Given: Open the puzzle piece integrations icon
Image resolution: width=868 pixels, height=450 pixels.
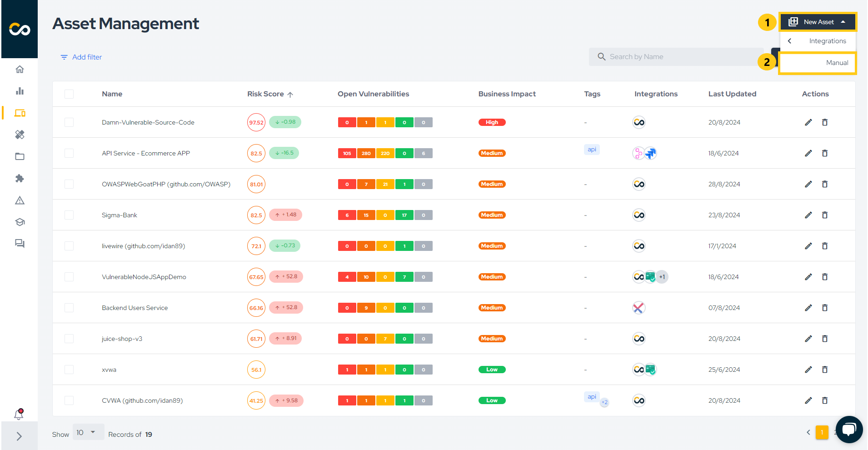Looking at the screenshot, I should [x=20, y=178].
